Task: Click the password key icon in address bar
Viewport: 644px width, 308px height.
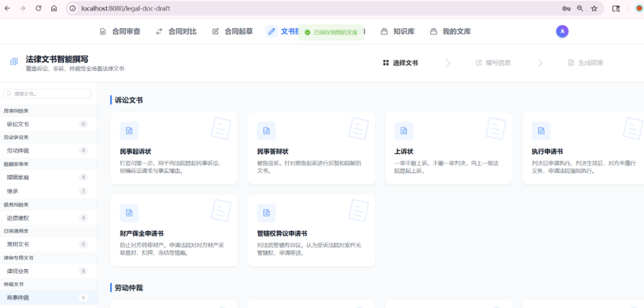Action: tap(566, 8)
